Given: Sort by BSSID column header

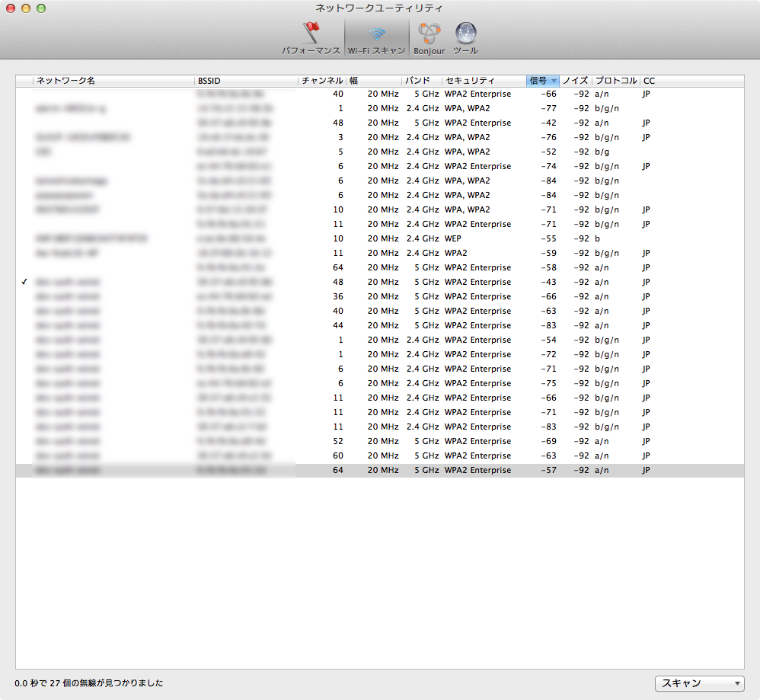Looking at the screenshot, I should point(245,81).
